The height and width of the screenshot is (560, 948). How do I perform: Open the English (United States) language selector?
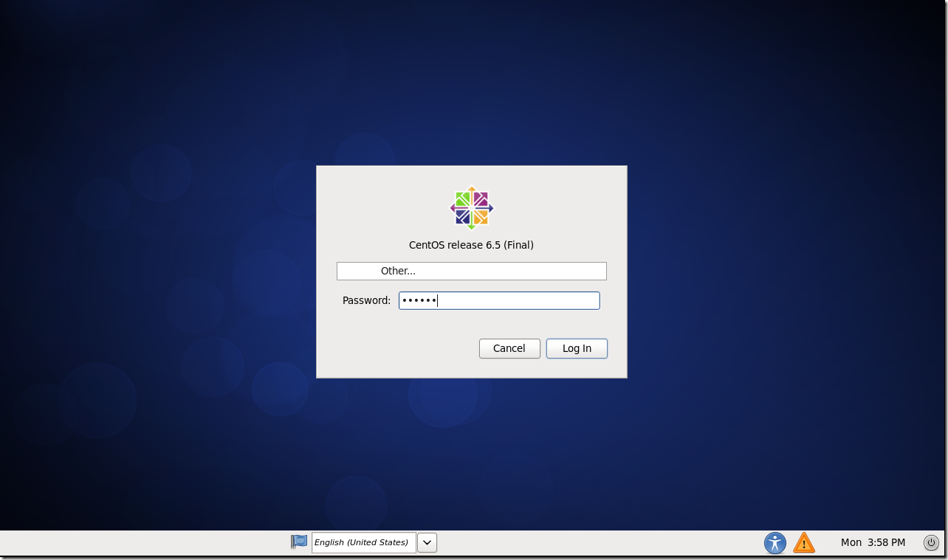tap(364, 542)
